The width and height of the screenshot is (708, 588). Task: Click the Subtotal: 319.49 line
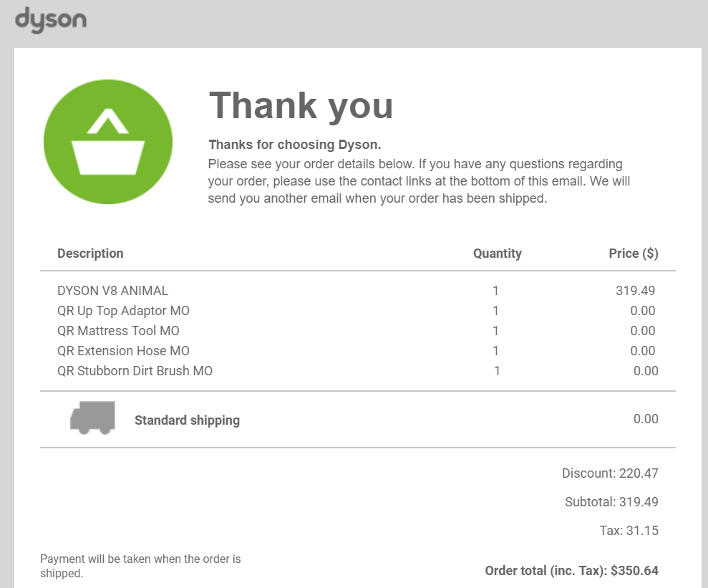click(611, 502)
